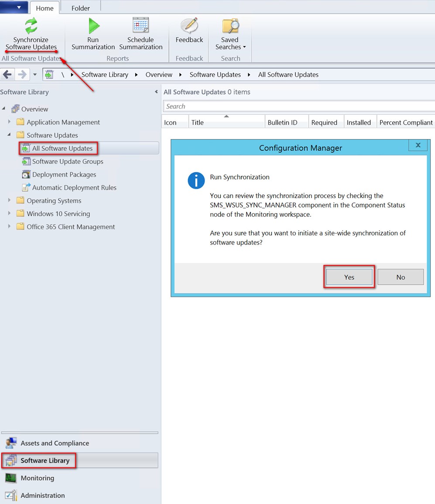Expand the Operating Systems node

pyautogui.click(x=9, y=200)
